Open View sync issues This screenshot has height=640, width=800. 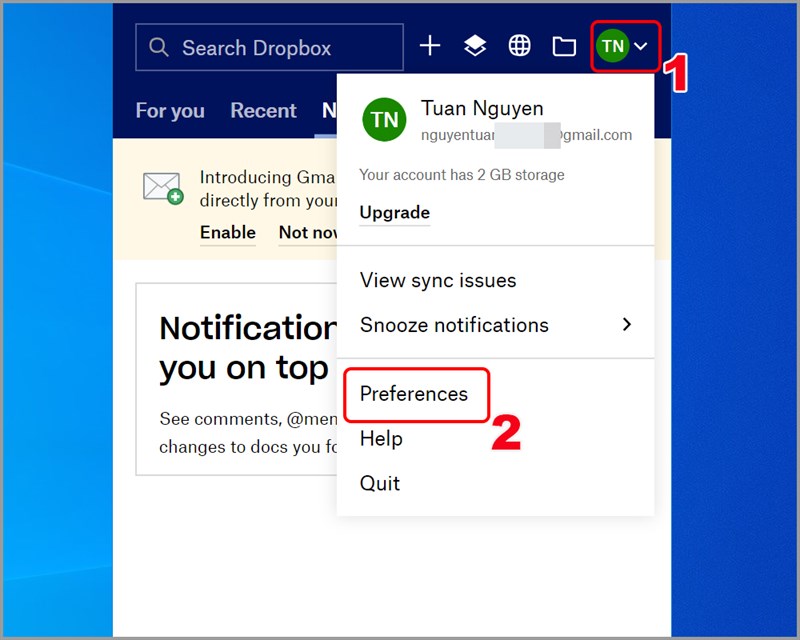[437, 280]
